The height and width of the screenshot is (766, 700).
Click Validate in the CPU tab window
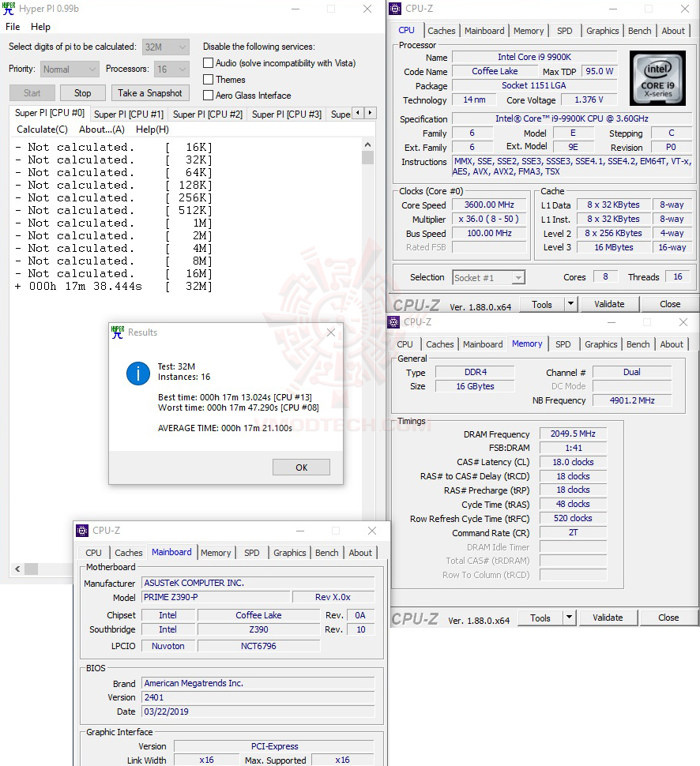click(609, 304)
